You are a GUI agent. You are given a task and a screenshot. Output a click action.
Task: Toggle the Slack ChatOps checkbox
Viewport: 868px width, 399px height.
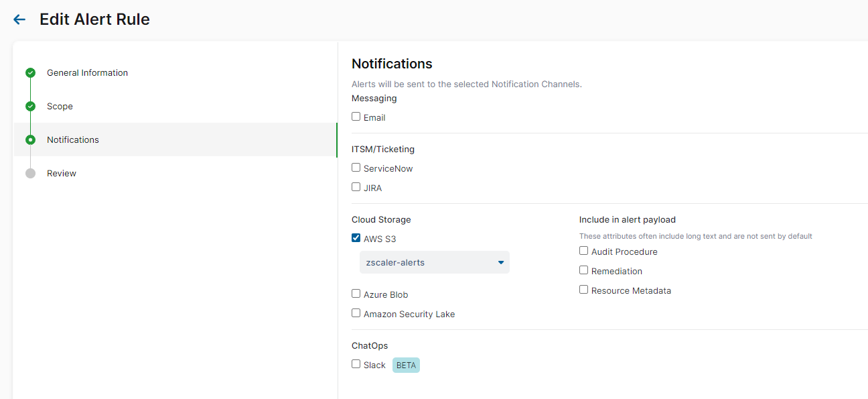(x=356, y=364)
